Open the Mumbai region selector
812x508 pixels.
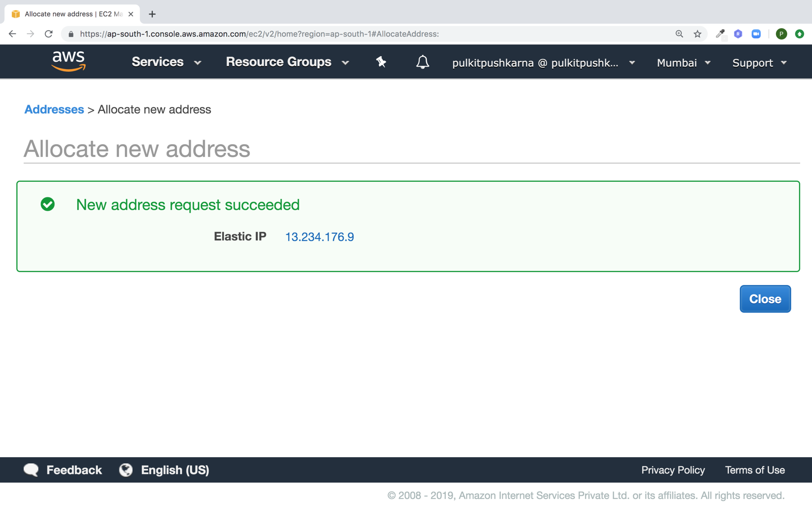(683, 63)
